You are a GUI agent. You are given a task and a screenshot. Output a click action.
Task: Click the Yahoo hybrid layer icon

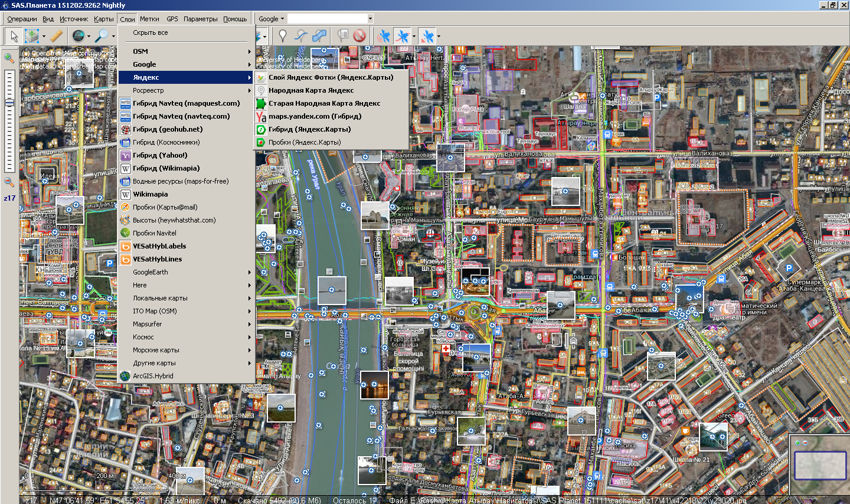125,155
